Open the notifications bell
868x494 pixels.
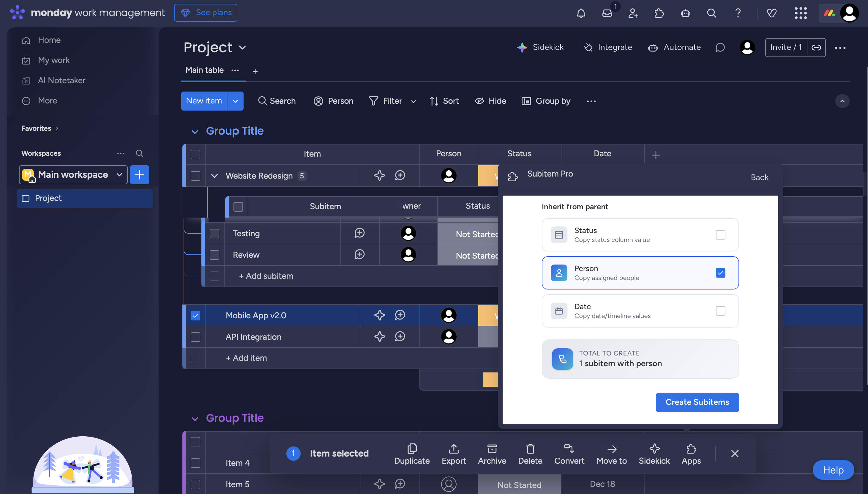581,13
